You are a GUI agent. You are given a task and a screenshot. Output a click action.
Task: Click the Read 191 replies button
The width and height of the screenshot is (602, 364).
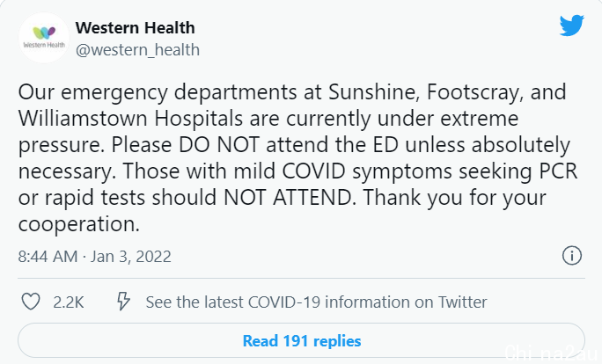click(x=301, y=340)
